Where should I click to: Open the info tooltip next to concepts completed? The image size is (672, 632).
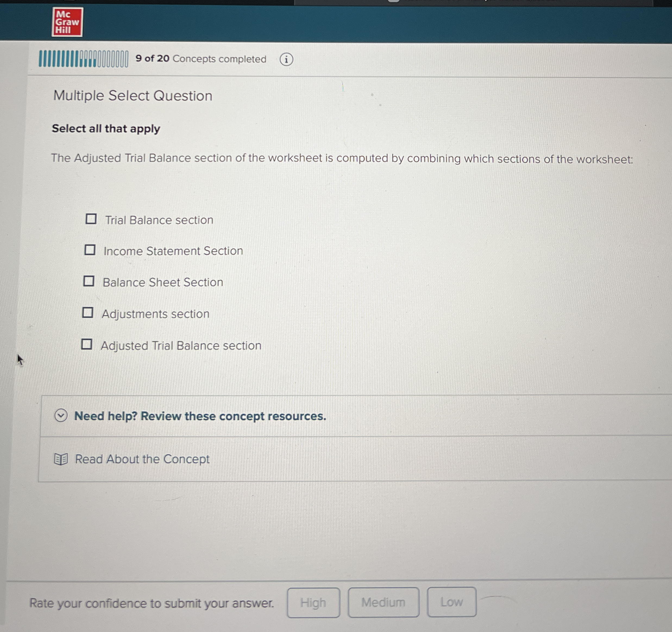287,59
